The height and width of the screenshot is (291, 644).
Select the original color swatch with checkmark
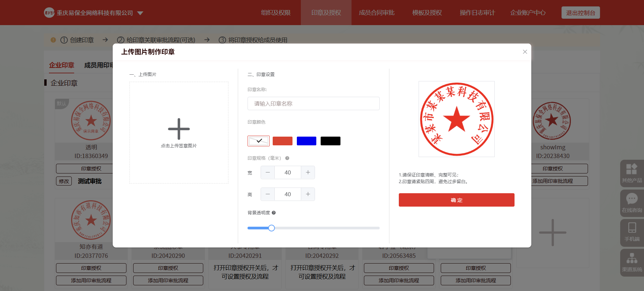click(259, 141)
